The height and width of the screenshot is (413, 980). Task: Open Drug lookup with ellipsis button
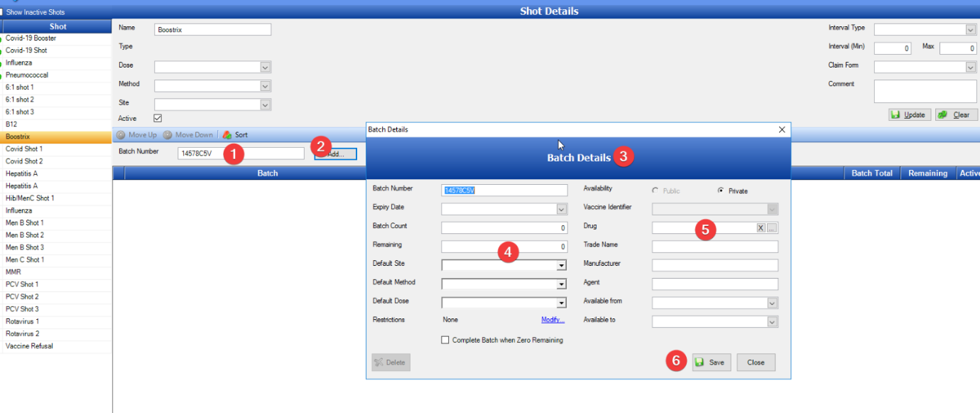tap(772, 228)
